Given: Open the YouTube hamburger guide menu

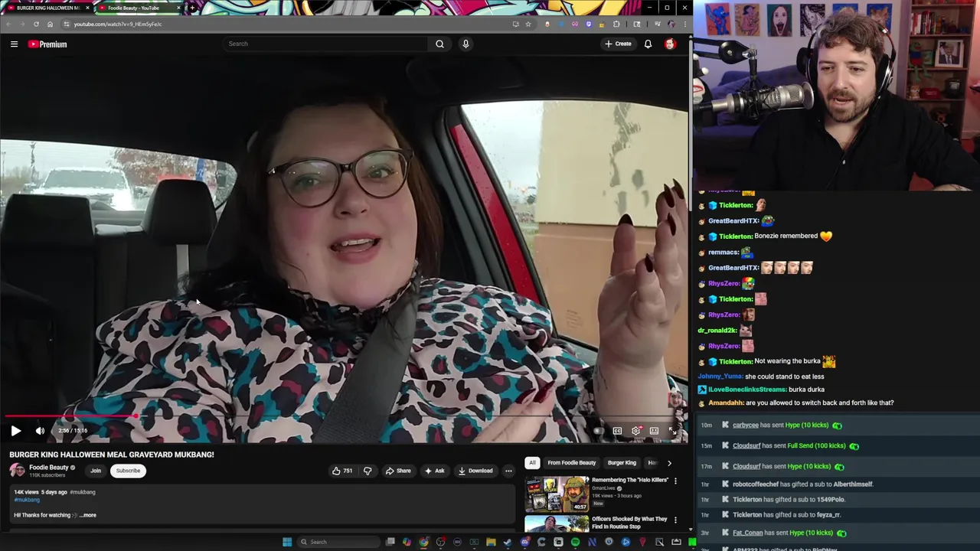Looking at the screenshot, I should (x=14, y=44).
